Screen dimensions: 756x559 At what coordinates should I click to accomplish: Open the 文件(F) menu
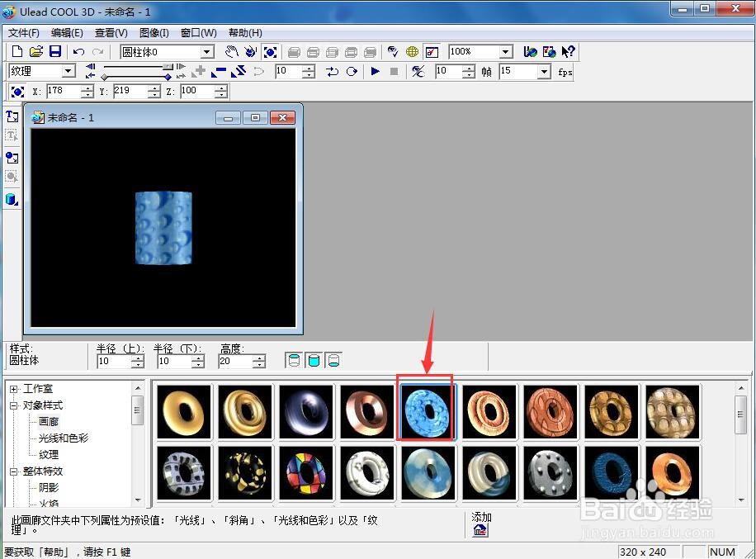point(24,33)
